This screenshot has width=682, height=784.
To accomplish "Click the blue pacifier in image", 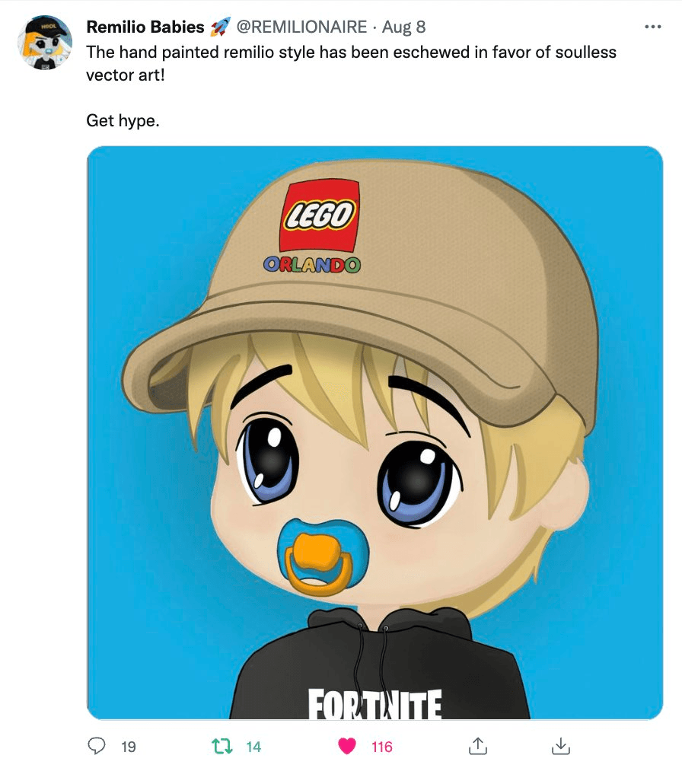I will pyautogui.click(x=323, y=556).
